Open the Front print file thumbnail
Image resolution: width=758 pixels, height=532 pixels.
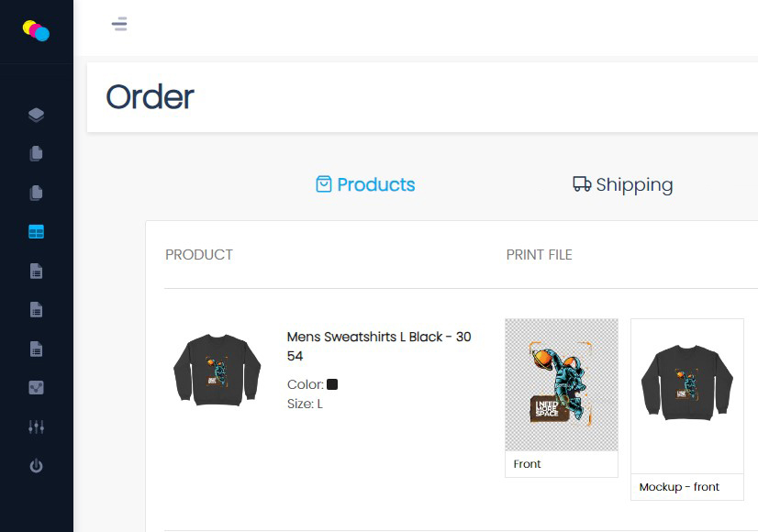click(562, 384)
